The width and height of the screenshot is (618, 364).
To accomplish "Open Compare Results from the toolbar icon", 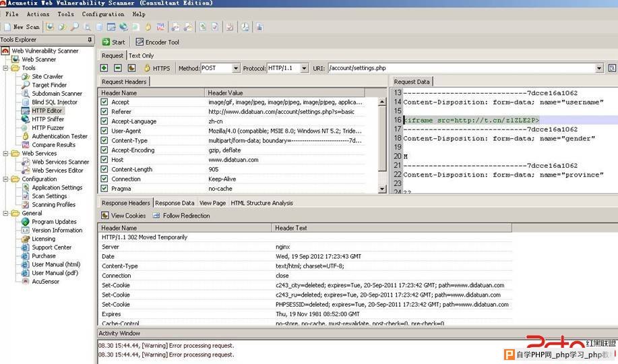I will pyautogui.click(x=161, y=27).
